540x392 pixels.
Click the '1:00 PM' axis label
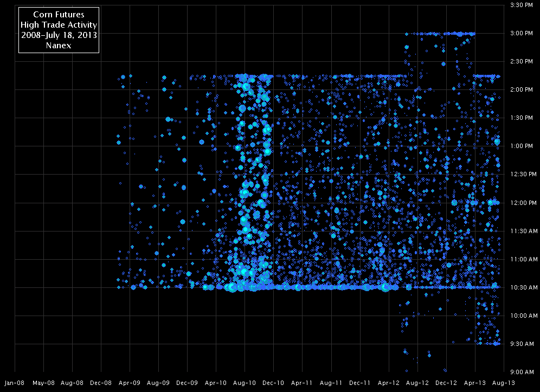522,146
